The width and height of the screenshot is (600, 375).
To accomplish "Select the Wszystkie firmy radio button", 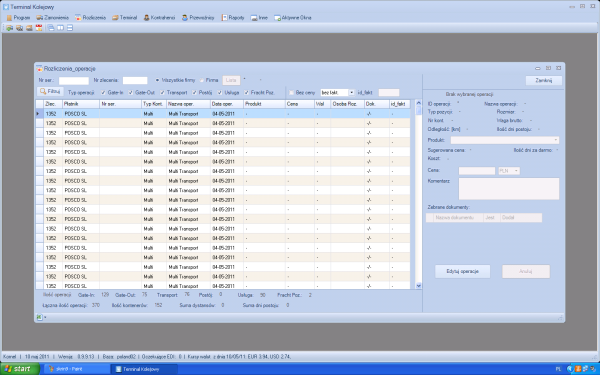I will pos(157,80).
